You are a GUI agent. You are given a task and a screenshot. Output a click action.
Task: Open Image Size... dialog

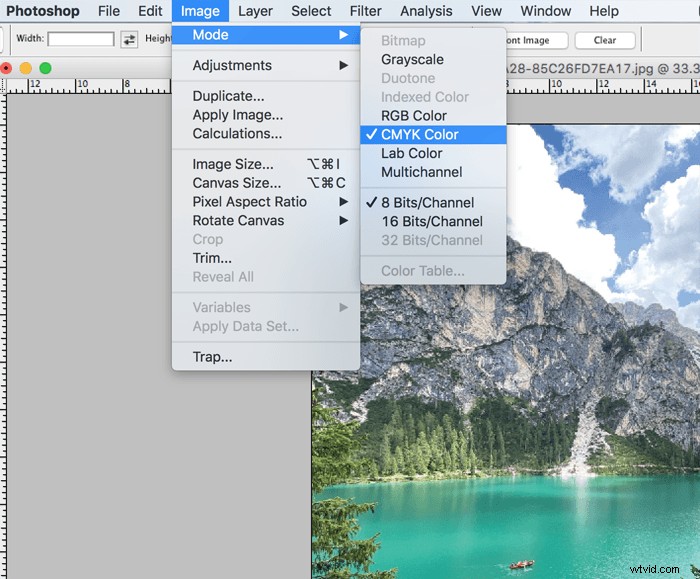(x=266, y=164)
